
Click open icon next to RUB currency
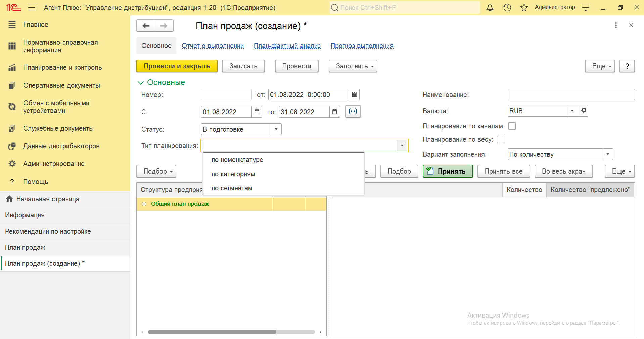click(x=583, y=111)
